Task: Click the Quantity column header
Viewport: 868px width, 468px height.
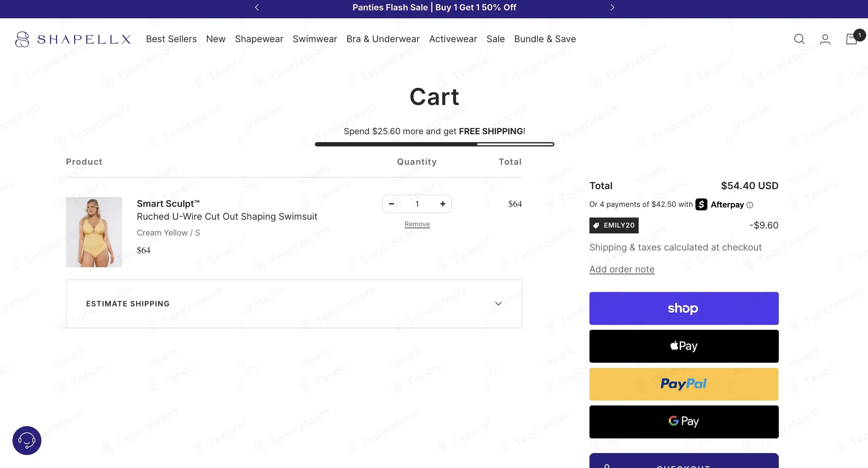Action: pos(417,162)
